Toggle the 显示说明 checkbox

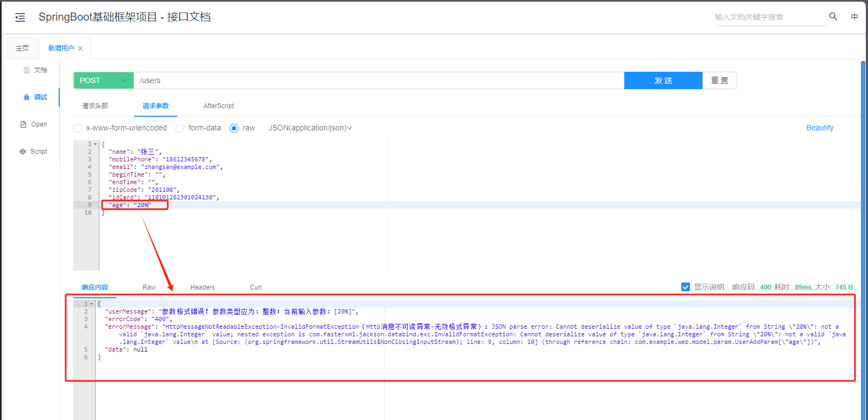[686, 287]
